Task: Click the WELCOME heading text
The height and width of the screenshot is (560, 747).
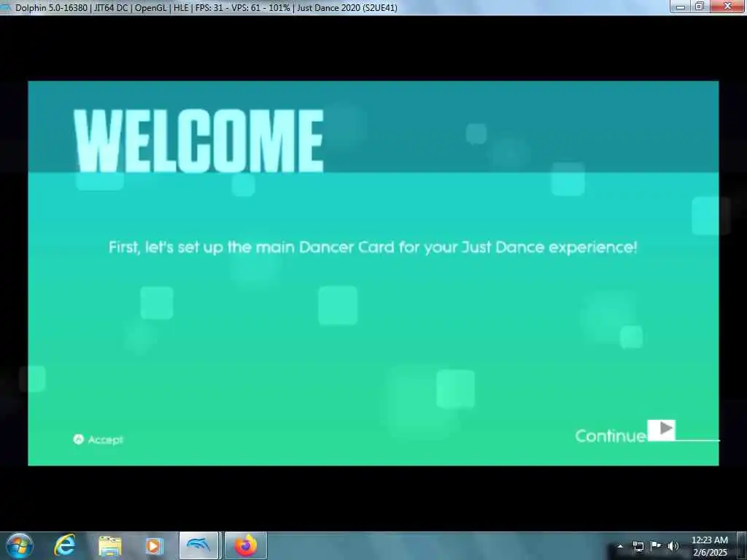Action: [x=199, y=141]
